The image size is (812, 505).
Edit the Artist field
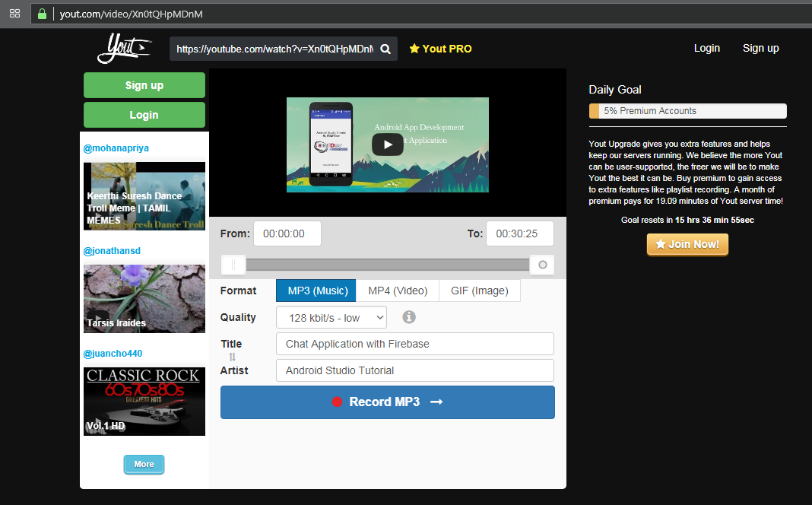[x=415, y=370]
